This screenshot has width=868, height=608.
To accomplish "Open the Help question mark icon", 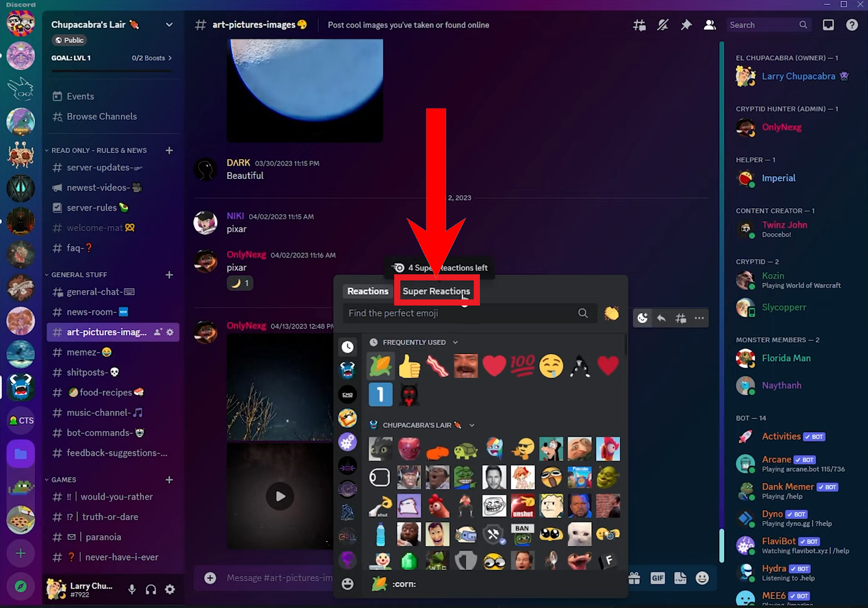I will point(852,25).
